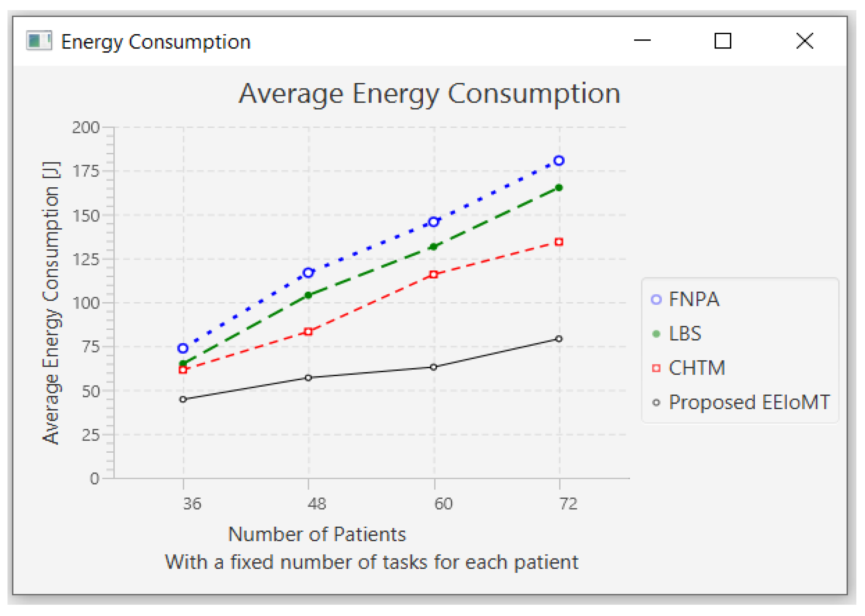Maximize the Energy Consumption window
Screen dimensions: 865x616
[x=723, y=41]
